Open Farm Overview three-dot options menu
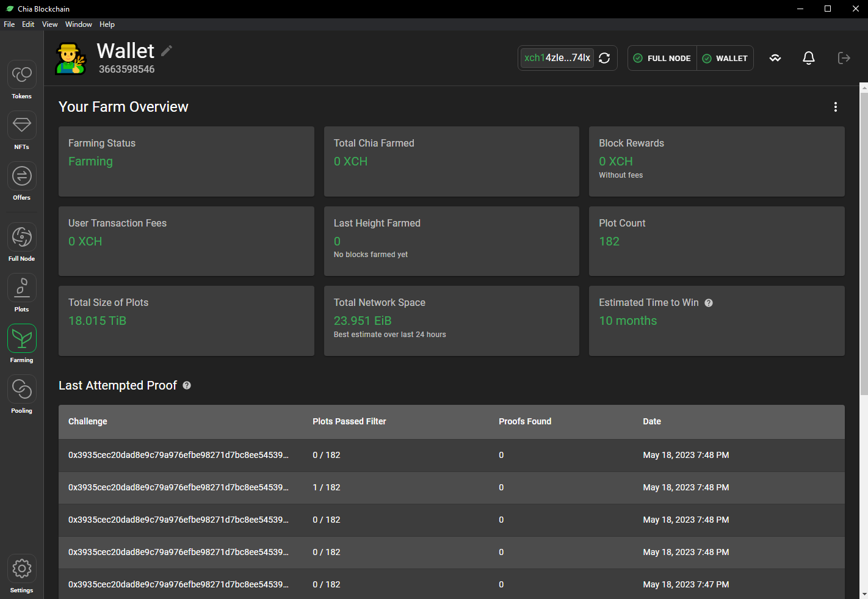This screenshot has height=599, width=868. tap(835, 107)
